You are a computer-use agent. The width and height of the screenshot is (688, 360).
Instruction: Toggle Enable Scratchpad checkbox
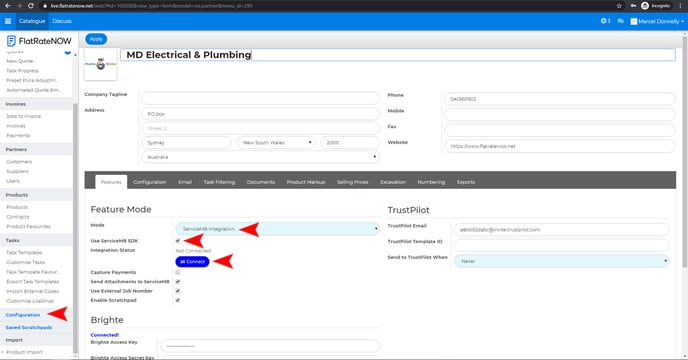(x=178, y=300)
